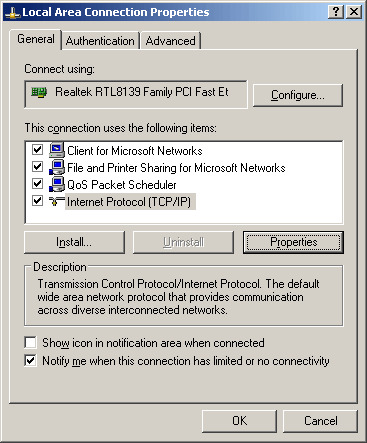Click the Configure... button

pos(298,95)
